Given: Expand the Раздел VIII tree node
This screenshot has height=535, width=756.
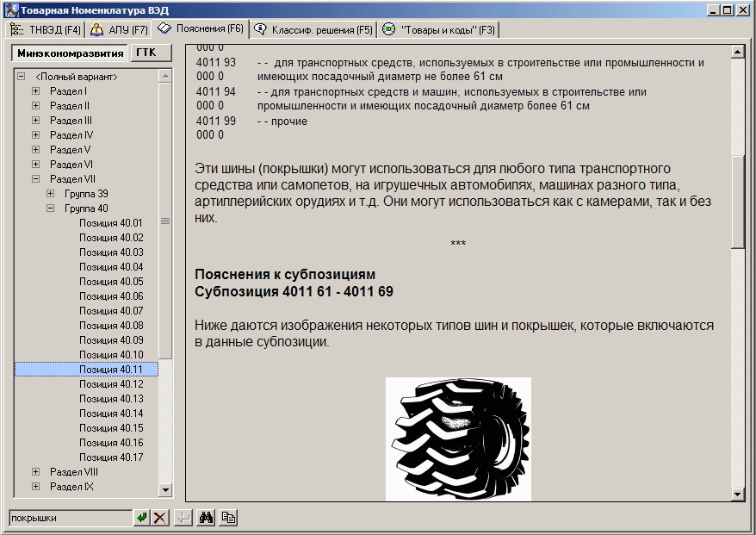Looking at the screenshot, I should click(36, 472).
